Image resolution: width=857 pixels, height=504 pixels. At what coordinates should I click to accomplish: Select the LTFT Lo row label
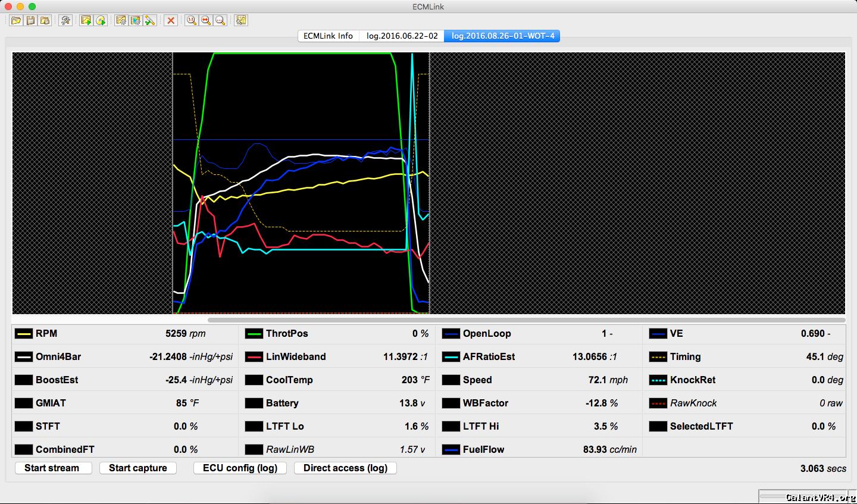284,427
